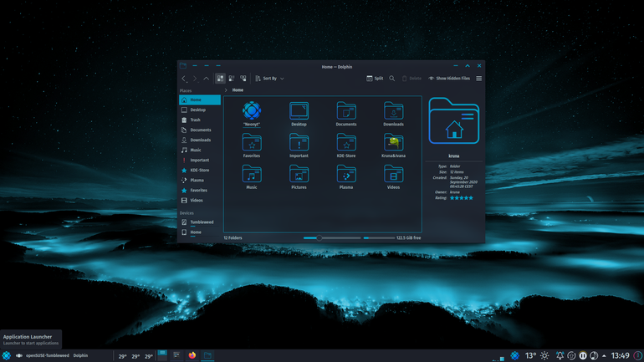Expand hidden system tray icons

pyautogui.click(x=604, y=356)
